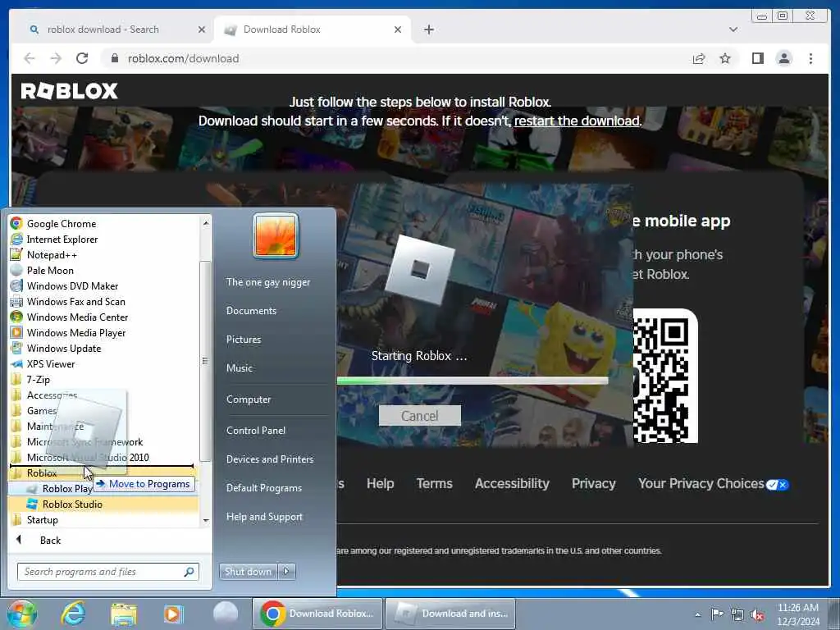Screen dimensions: 840x630
Task: Open the Privacy footer link
Action: [594, 483]
